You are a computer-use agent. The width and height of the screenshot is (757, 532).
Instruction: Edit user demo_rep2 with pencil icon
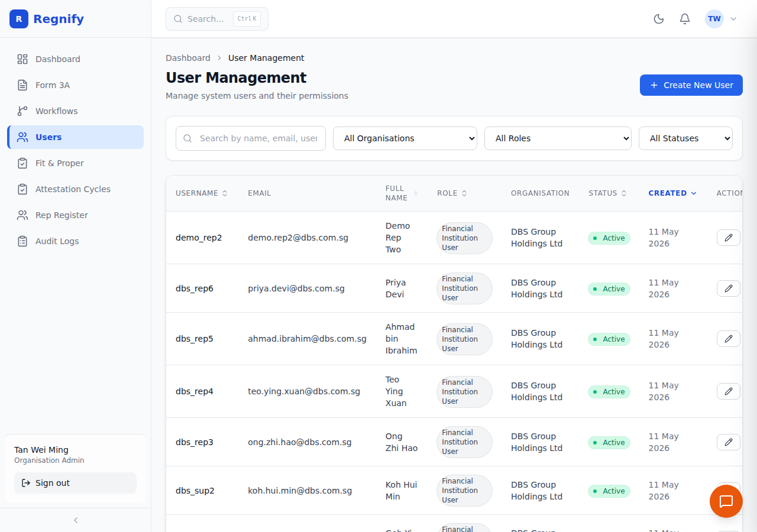[729, 238]
